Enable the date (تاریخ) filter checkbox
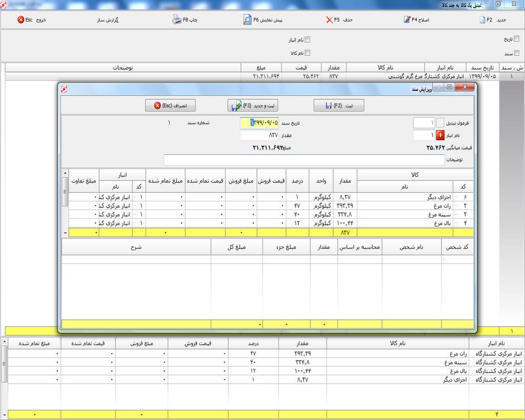This screenshot has width=525, height=420. click(x=517, y=39)
